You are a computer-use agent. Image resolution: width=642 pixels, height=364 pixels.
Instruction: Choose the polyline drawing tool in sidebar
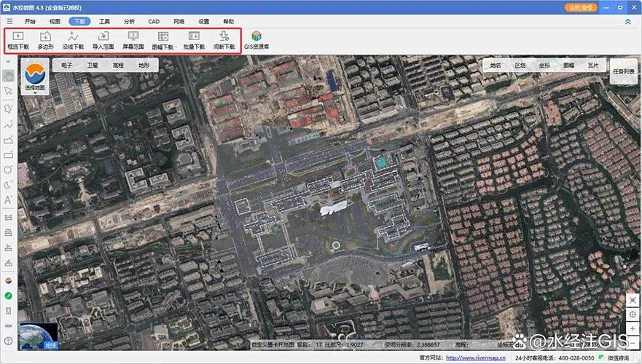(8, 125)
